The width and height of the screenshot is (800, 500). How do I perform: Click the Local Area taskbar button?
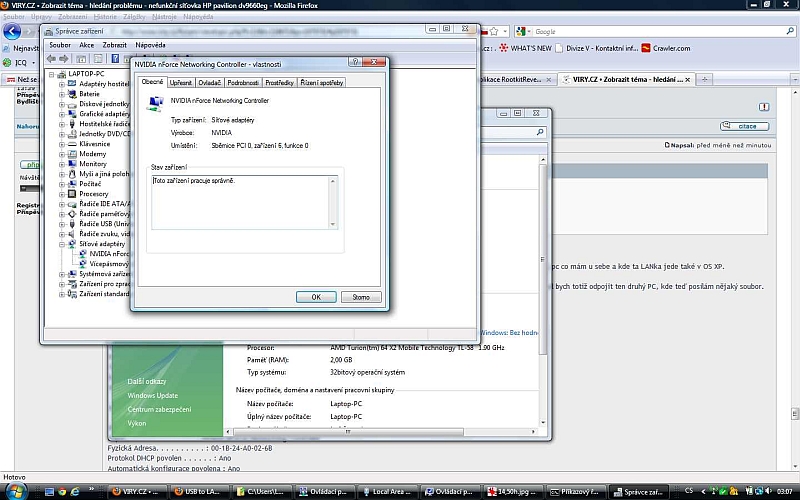point(389,492)
